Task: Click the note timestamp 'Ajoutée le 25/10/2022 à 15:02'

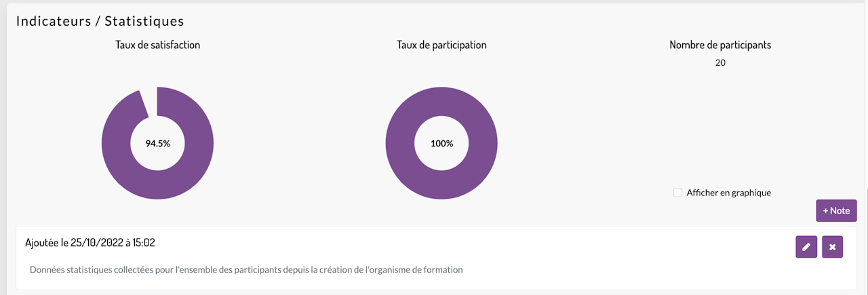Action: point(90,243)
